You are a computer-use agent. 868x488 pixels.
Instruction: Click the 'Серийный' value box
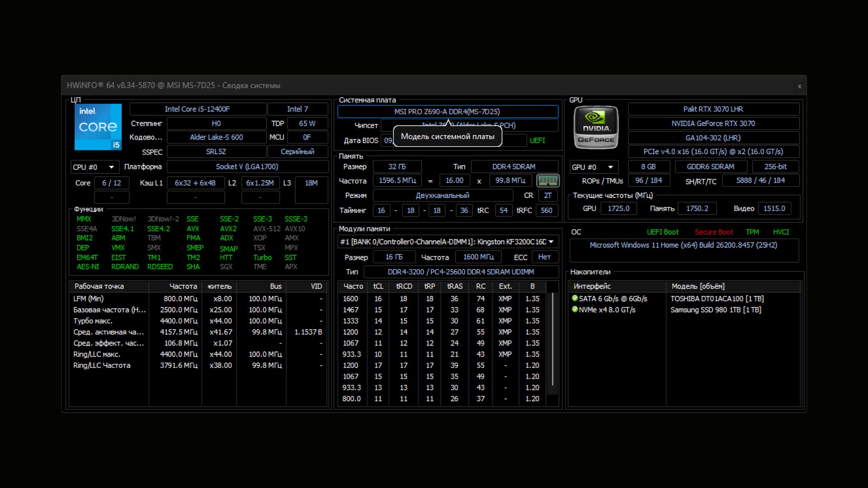click(297, 152)
